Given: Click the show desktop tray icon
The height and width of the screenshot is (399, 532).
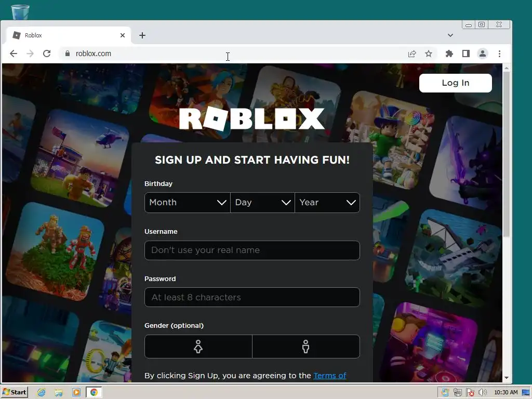Looking at the screenshot, I should pyautogui.click(x=526, y=393).
